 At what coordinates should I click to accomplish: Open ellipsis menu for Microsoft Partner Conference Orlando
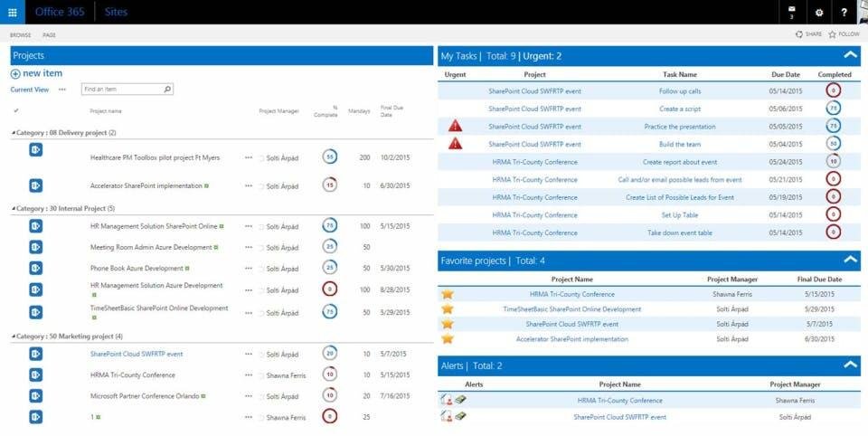click(x=249, y=396)
